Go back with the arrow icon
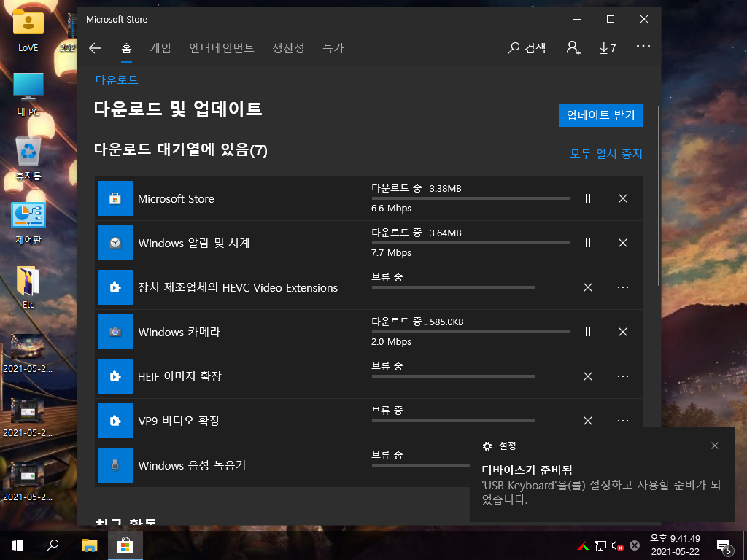747x560 pixels. click(x=95, y=48)
